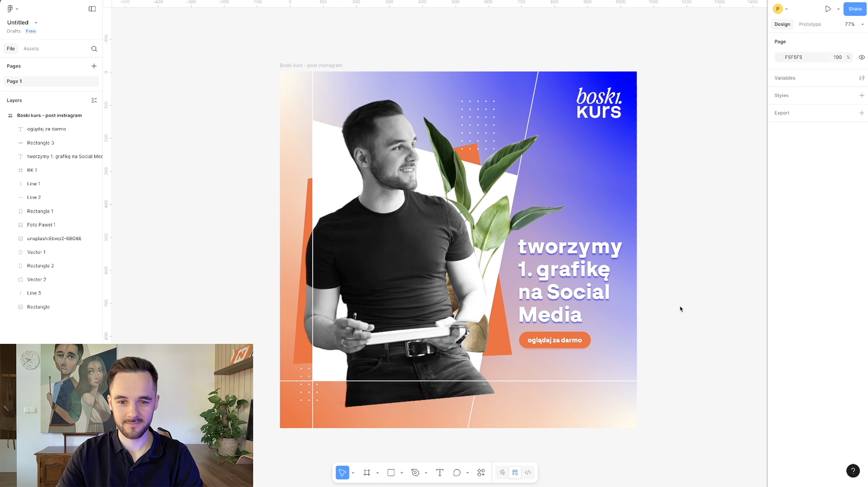Select the Comment tool
Screen dimensions: 868x487
[x=457, y=473]
